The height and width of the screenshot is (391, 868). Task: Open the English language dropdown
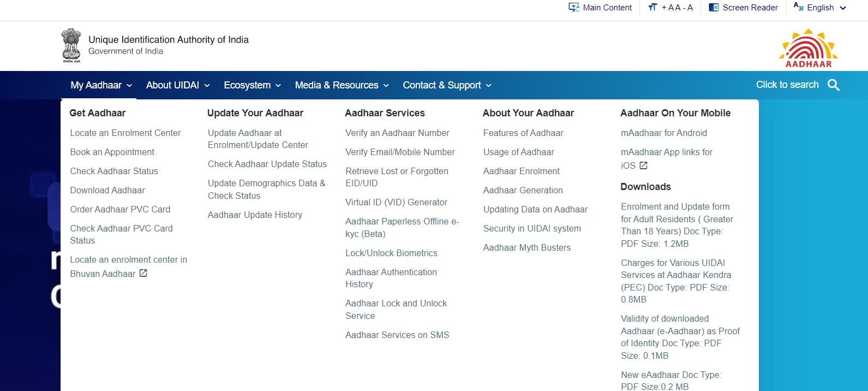pyautogui.click(x=820, y=8)
